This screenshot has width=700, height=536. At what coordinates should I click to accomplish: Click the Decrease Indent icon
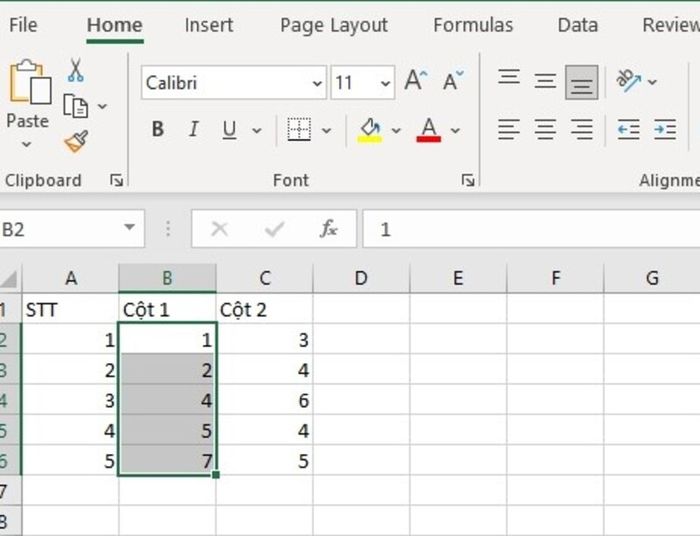[x=628, y=130]
